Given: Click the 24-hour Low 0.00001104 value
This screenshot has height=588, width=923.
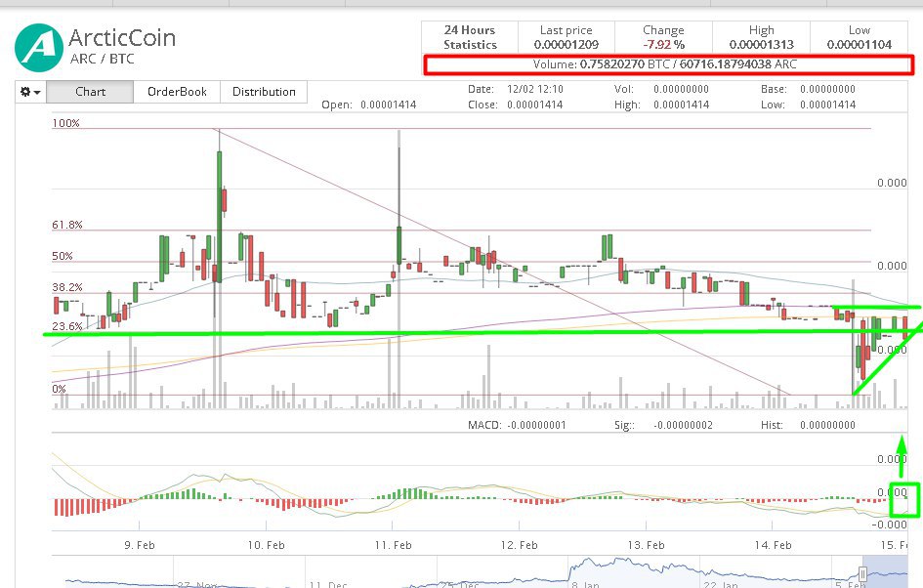Looking at the screenshot, I should coord(859,44).
